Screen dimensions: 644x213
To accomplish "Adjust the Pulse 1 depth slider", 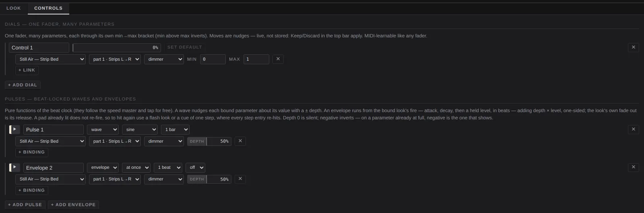I will pos(209,141).
